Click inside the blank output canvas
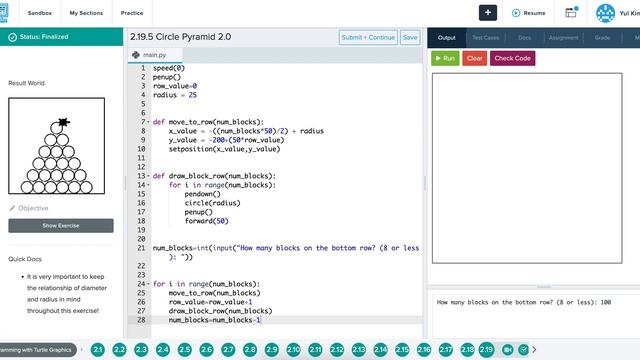The image size is (640, 360). coord(527,168)
